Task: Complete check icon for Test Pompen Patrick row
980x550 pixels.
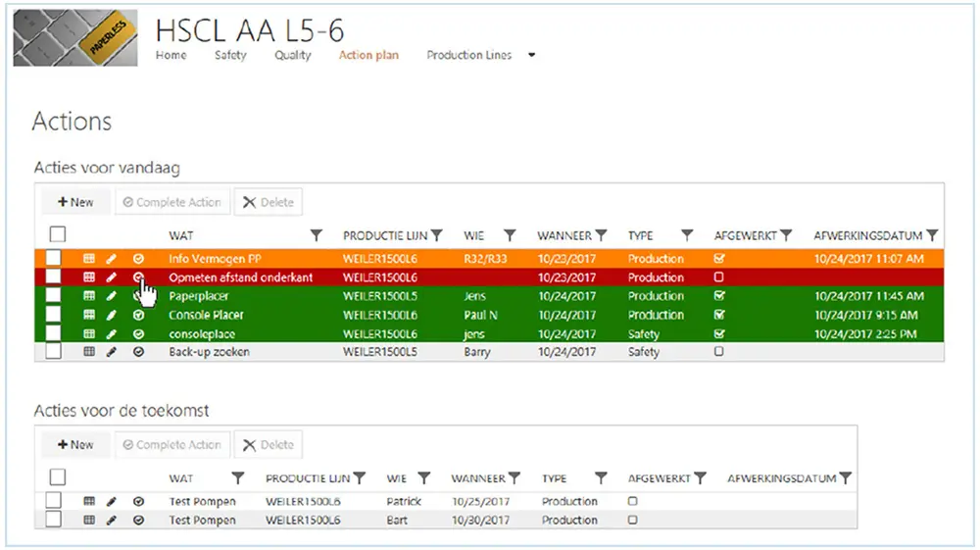Action: (x=139, y=501)
